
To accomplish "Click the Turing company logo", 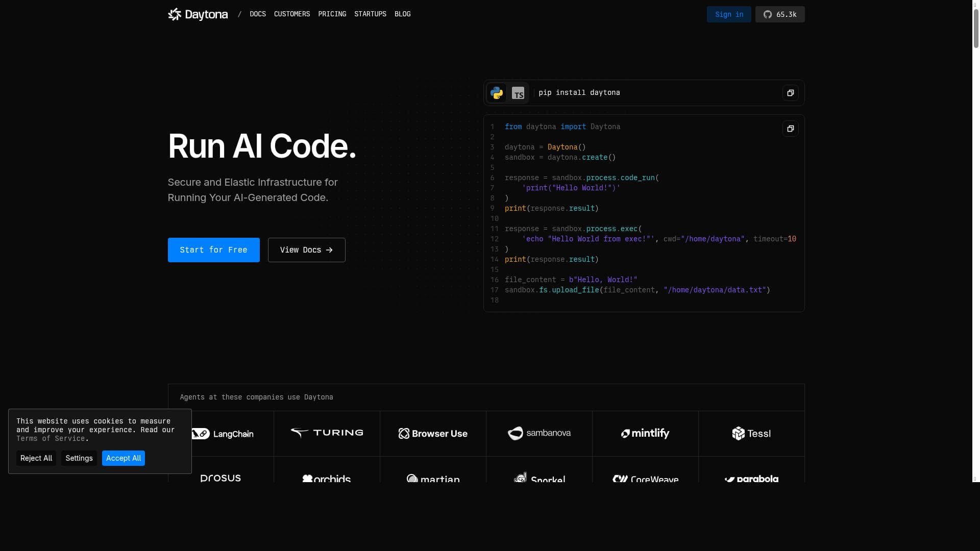I will click(327, 433).
